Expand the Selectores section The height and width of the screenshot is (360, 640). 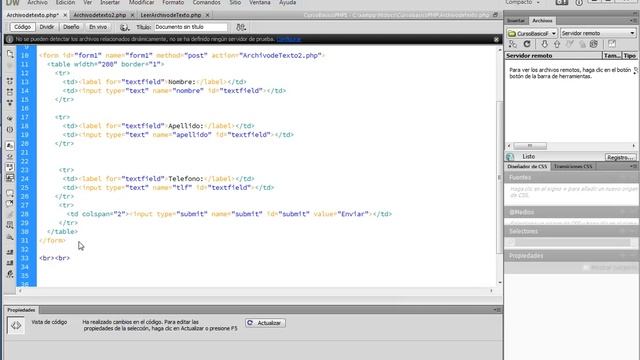pos(571,231)
